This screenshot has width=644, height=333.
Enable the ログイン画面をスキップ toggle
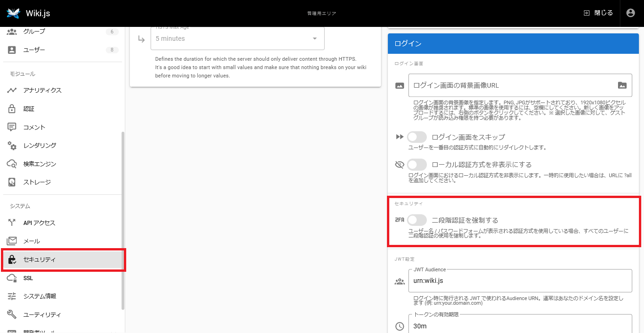click(417, 137)
